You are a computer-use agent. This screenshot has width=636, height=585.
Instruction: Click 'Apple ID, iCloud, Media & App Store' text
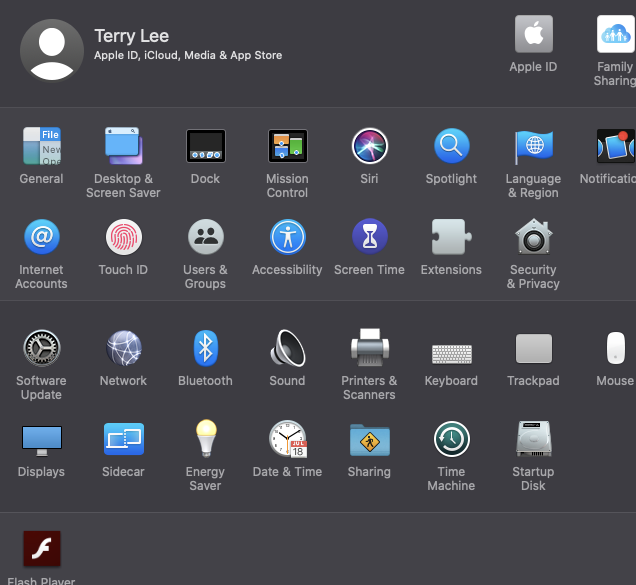[x=188, y=55]
